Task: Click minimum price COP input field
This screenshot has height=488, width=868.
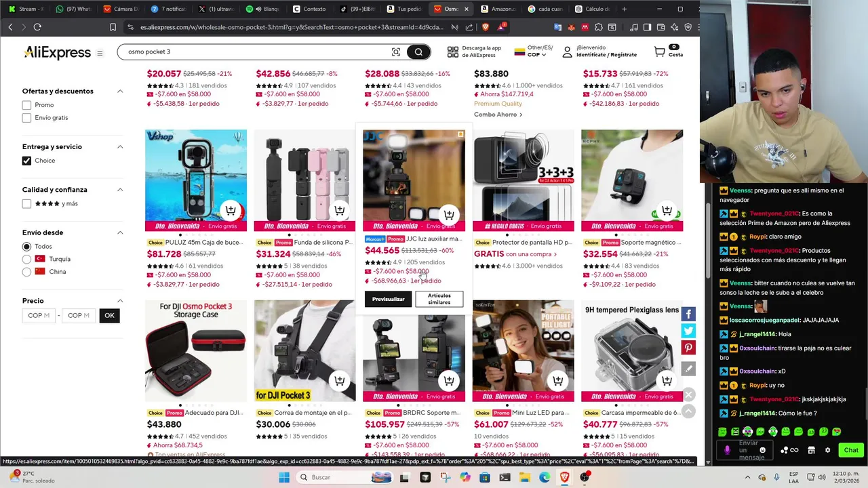Action: [39, 315]
